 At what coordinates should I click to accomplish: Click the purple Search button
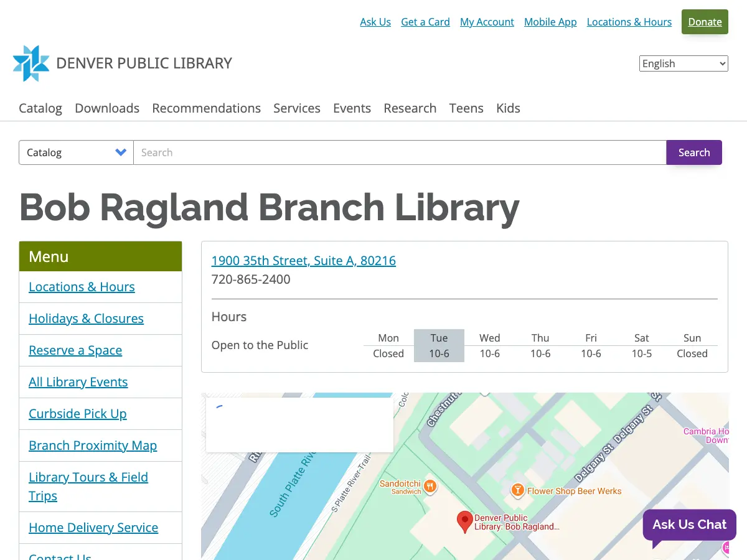click(x=694, y=152)
